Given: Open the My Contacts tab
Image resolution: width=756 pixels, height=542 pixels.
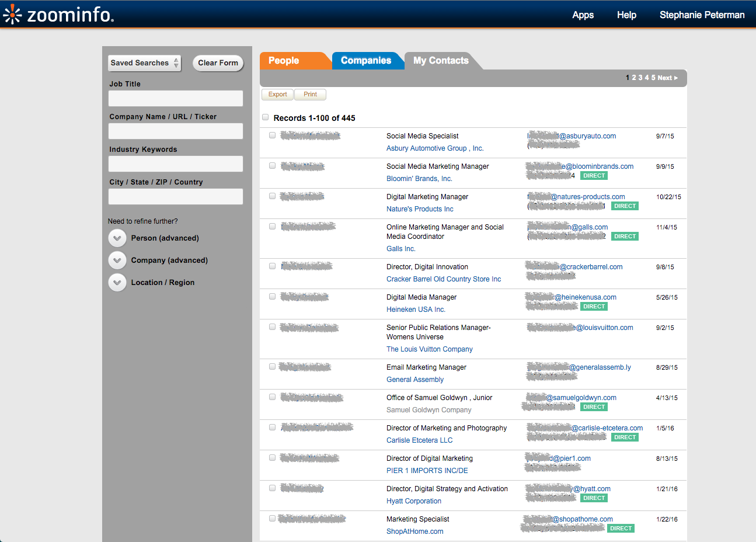Looking at the screenshot, I should 441,61.
